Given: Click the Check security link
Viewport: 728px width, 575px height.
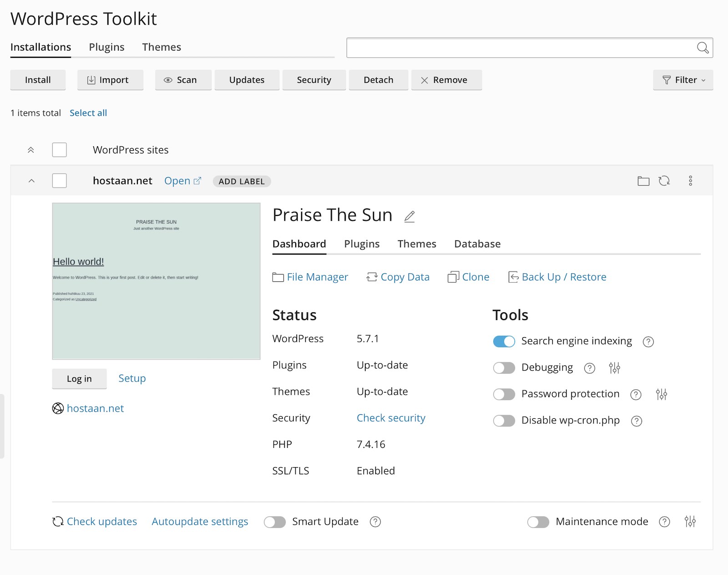Looking at the screenshot, I should 391,418.
